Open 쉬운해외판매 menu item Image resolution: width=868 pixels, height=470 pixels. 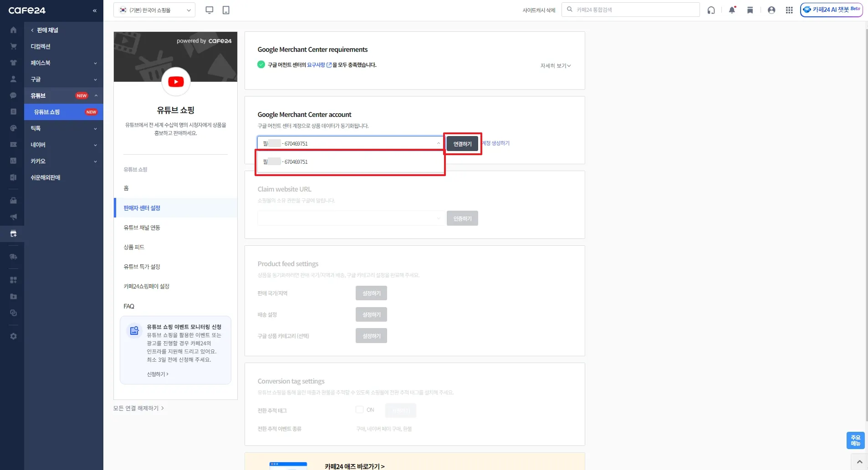coord(46,177)
